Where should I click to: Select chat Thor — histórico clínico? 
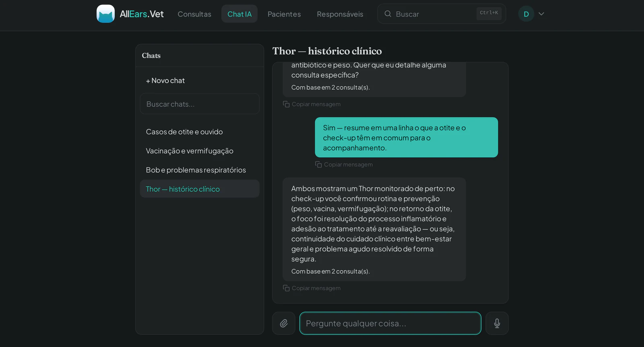pos(200,189)
